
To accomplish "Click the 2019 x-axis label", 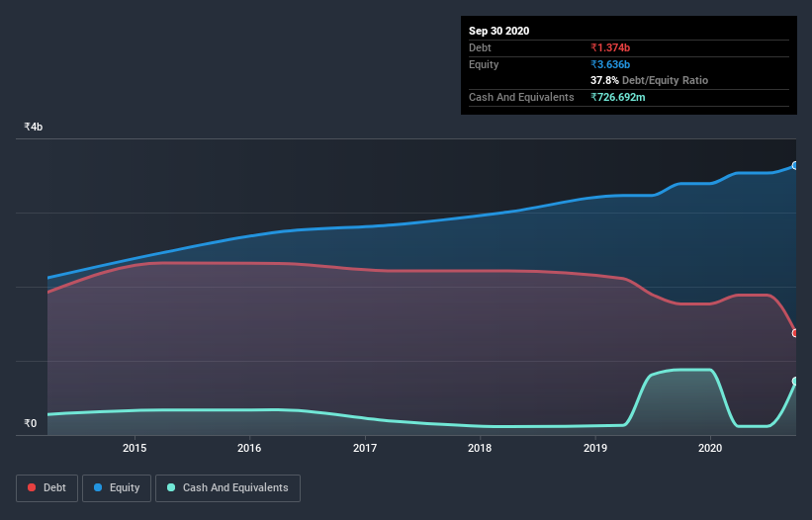I will point(595,448).
